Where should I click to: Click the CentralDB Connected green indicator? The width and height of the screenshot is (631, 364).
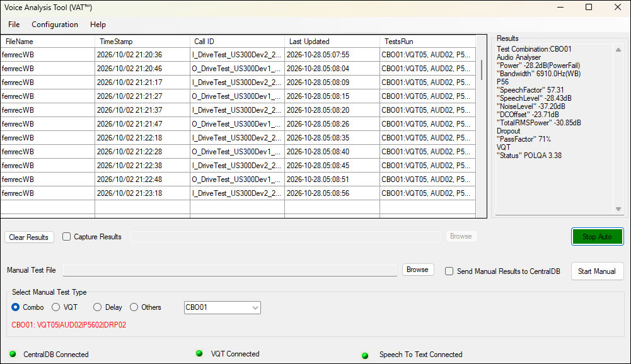13,354
